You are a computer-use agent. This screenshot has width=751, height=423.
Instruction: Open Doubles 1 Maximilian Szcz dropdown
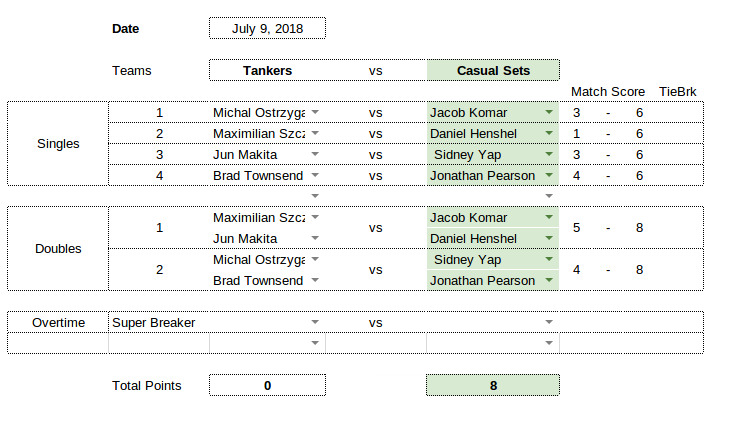315,217
